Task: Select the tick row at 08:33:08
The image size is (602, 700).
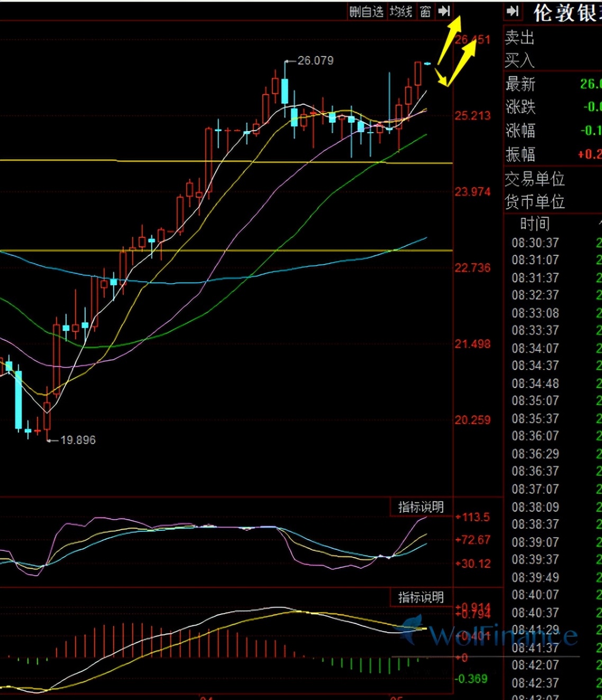Action: pyautogui.click(x=555, y=312)
